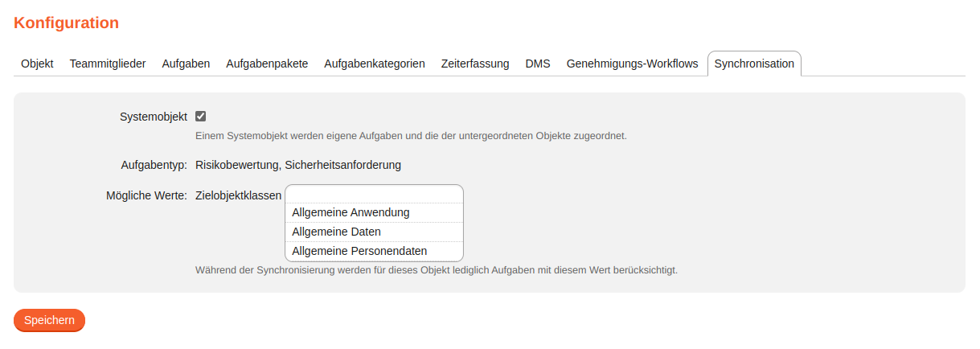Click the active Synchronisation tab
The width and height of the screenshot is (980, 349).
[754, 64]
